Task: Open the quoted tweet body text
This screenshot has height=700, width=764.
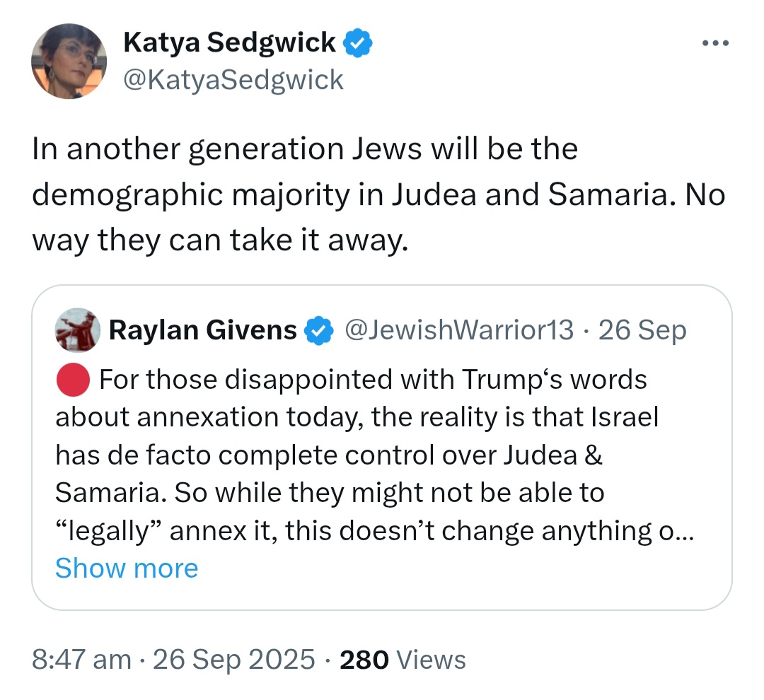Action: pos(374,455)
